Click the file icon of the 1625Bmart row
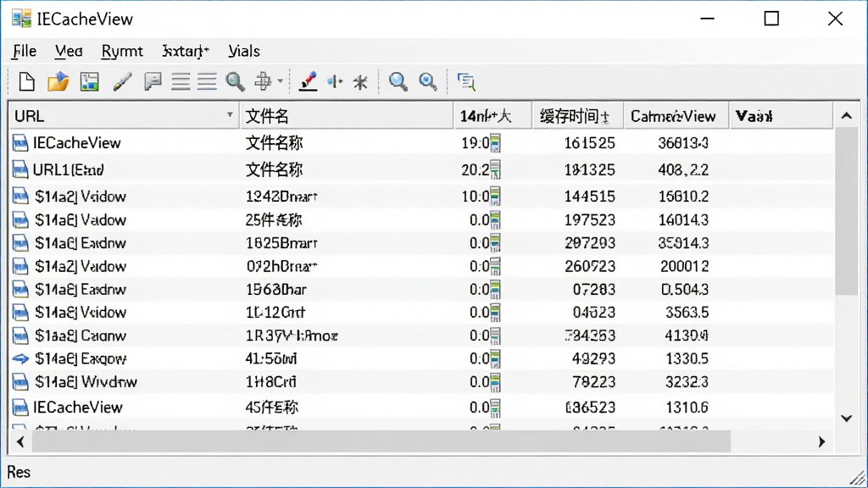Image resolution: width=868 pixels, height=488 pixels. [x=20, y=243]
